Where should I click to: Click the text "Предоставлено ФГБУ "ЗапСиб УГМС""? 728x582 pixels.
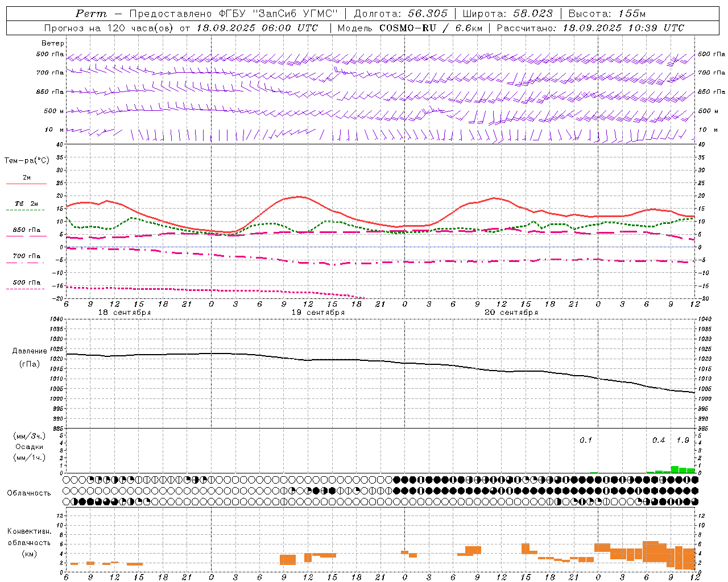(x=234, y=14)
